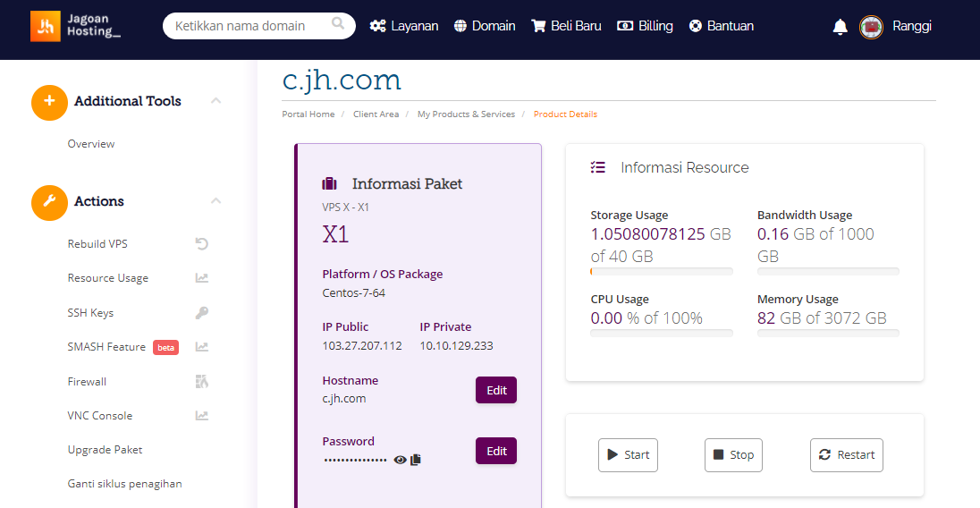This screenshot has height=508, width=980.
Task: Click the Rebuild VPS undo icon
Action: pyautogui.click(x=201, y=243)
